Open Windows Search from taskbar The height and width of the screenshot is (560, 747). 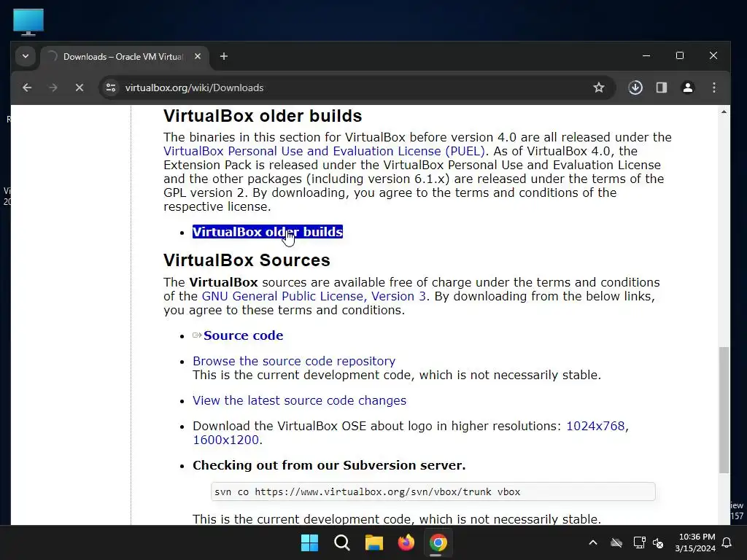click(x=341, y=542)
